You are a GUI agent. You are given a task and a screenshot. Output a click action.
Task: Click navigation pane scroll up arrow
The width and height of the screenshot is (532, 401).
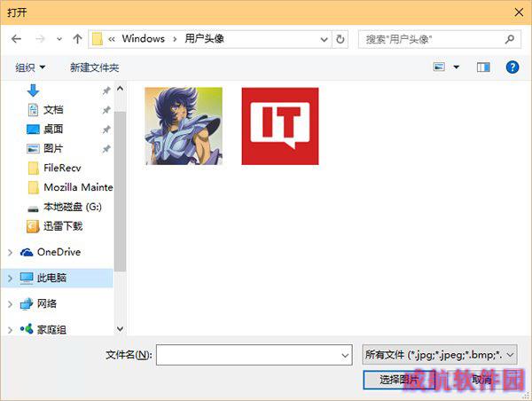click(x=120, y=89)
